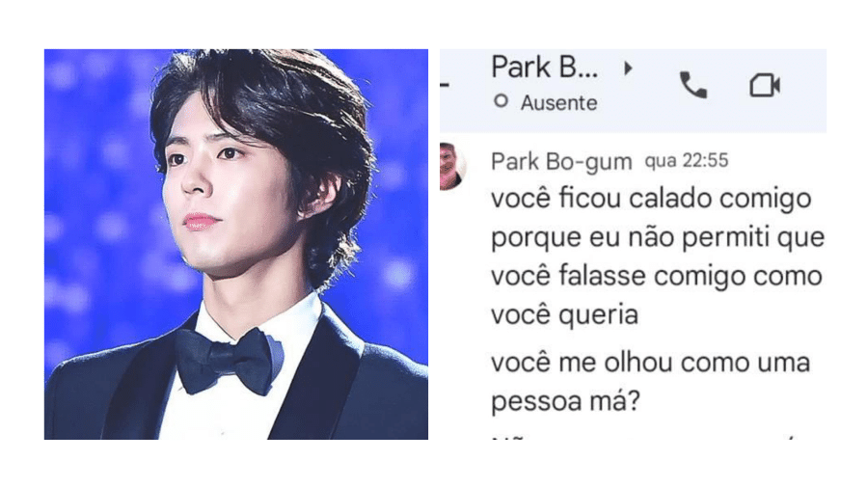
Task: Select the line "você ficou calado comigo"
Action: pos(651,200)
